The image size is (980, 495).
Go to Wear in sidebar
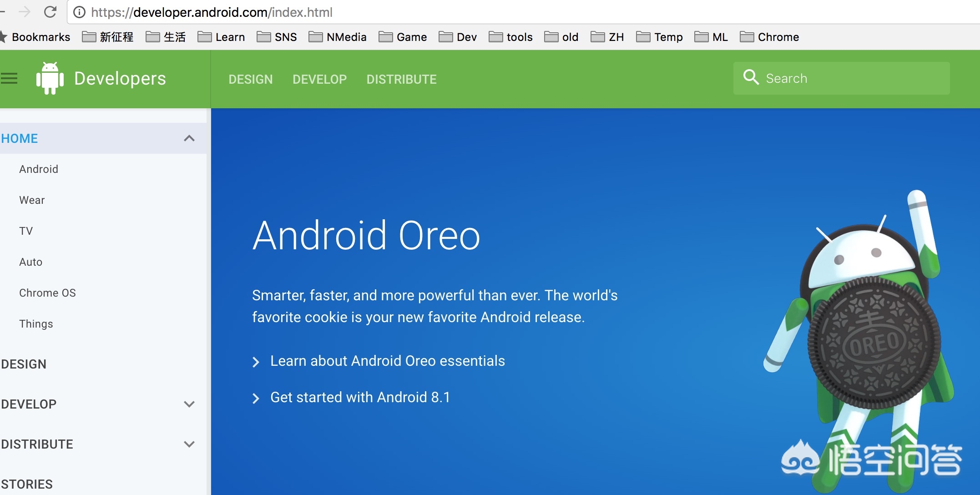[x=32, y=200]
